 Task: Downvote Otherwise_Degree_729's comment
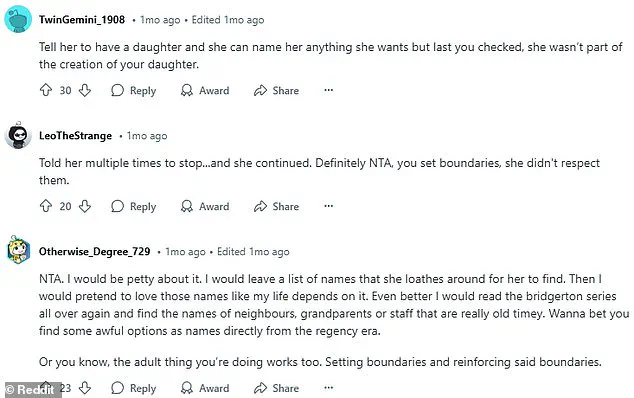85,388
